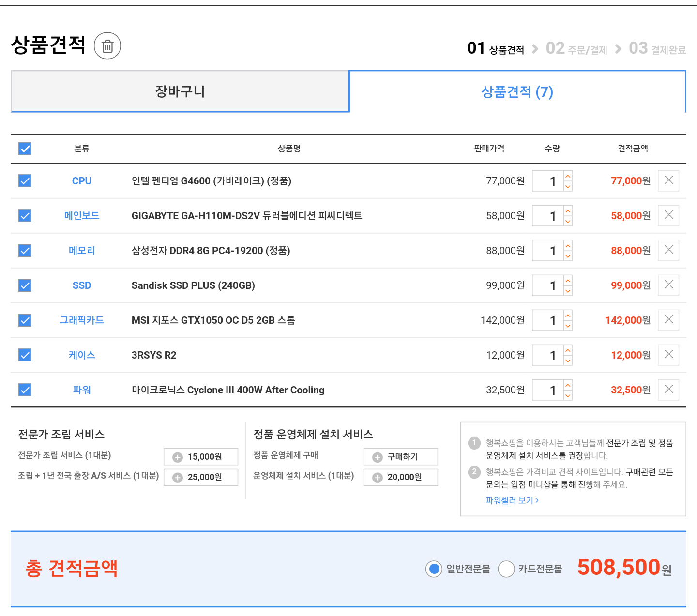Remove the 파워 row with X icon

(x=668, y=390)
